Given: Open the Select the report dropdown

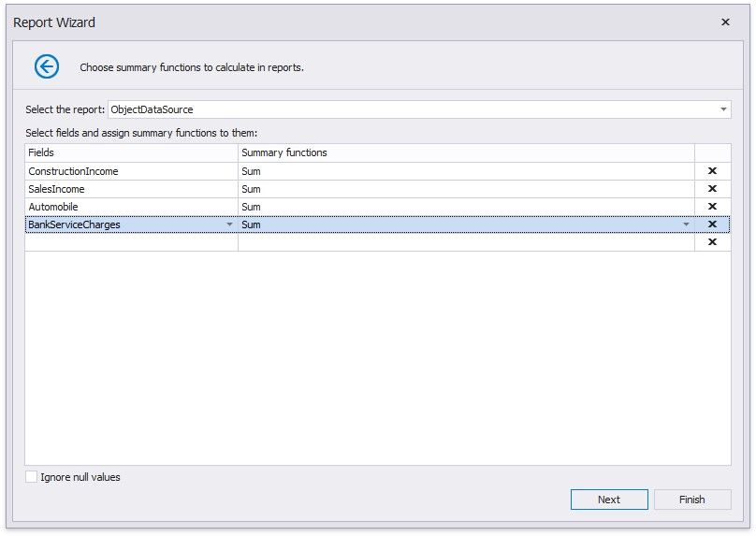Looking at the screenshot, I should [723, 109].
